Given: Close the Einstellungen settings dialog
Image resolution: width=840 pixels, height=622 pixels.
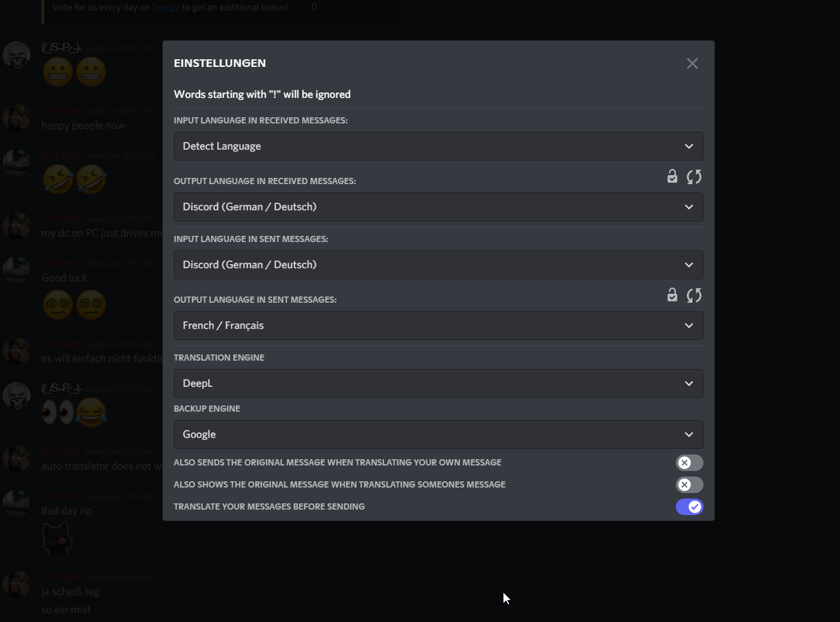Looking at the screenshot, I should pyautogui.click(x=692, y=63).
